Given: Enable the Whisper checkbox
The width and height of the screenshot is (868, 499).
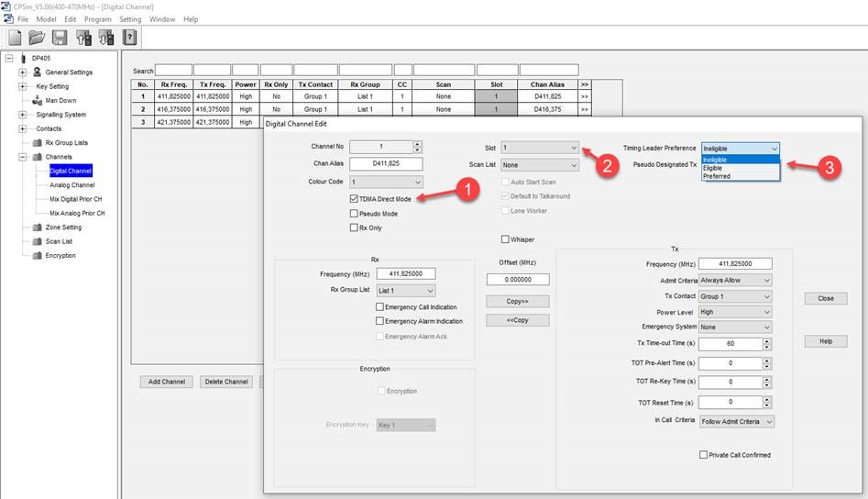Looking at the screenshot, I should pyautogui.click(x=505, y=239).
